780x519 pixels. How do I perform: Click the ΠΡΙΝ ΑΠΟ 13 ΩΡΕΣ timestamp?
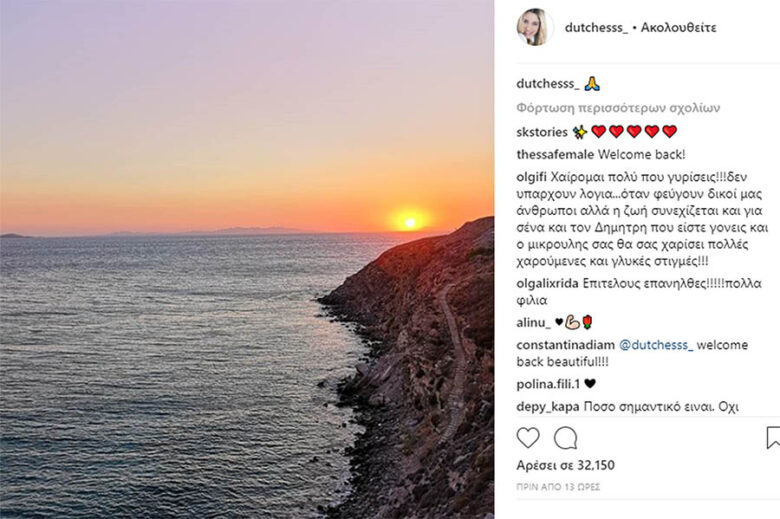[x=558, y=487]
